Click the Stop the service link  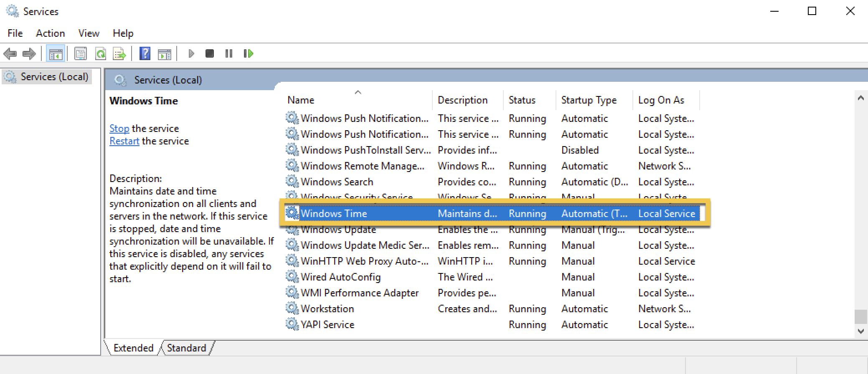[x=119, y=129]
